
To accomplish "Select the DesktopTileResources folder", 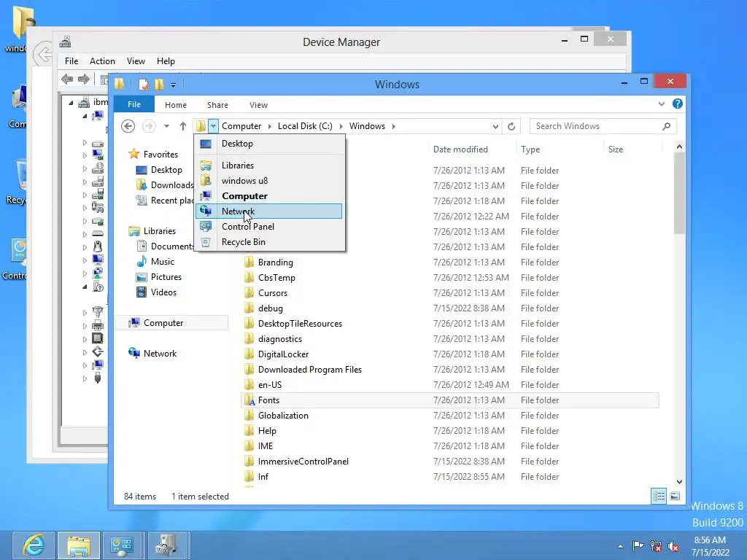I will [300, 323].
